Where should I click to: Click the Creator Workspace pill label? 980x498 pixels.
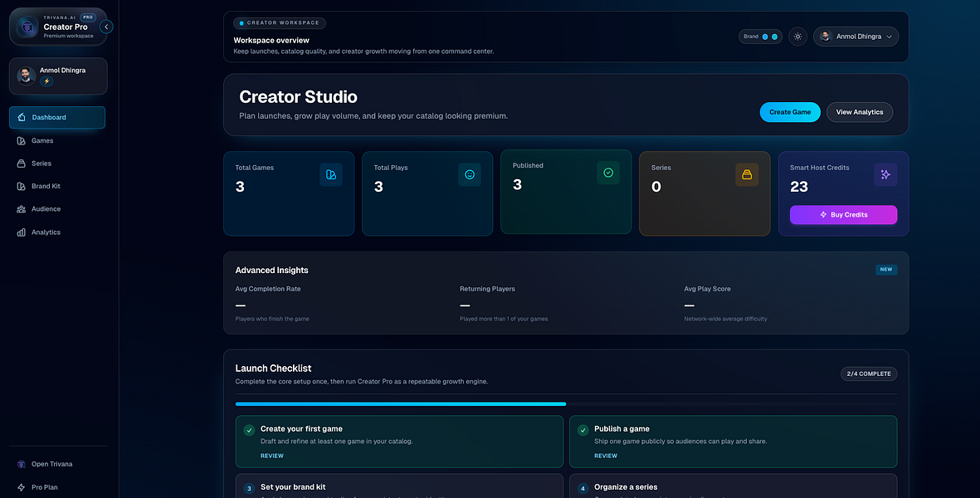[x=280, y=23]
